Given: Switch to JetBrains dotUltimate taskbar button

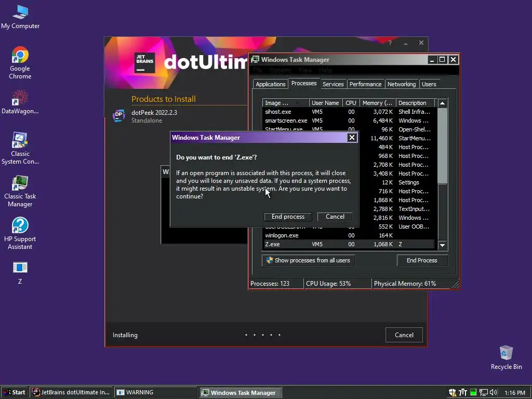Looking at the screenshot, I should (71, 393).
